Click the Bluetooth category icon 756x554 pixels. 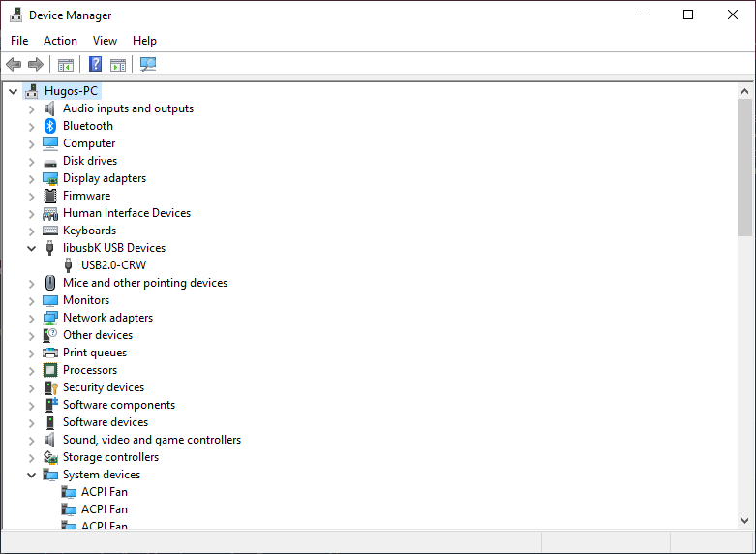click(50, 126)
